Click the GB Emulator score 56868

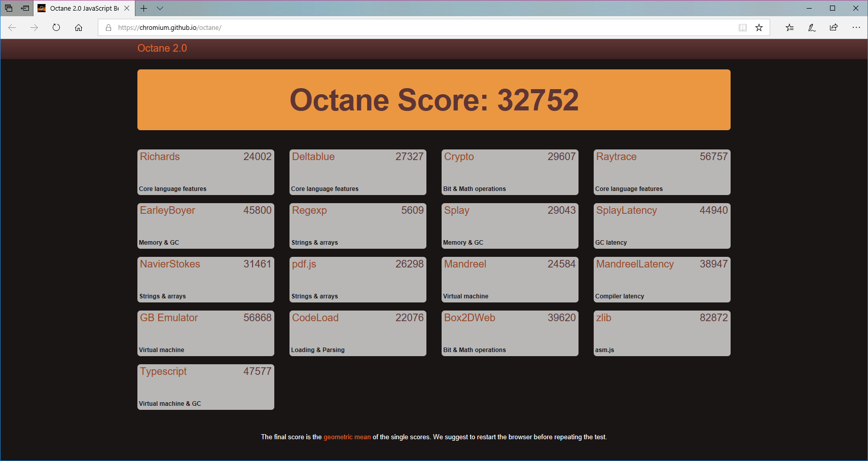pos(258,318)
